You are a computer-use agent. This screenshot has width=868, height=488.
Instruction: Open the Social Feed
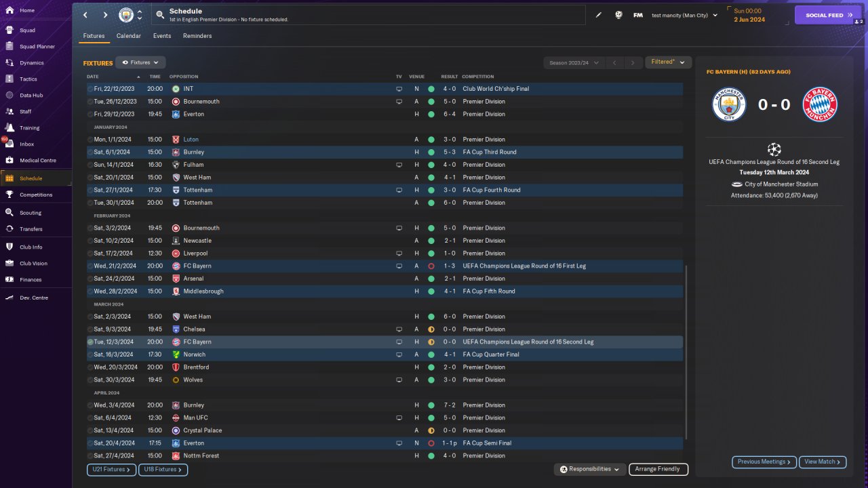828,15
